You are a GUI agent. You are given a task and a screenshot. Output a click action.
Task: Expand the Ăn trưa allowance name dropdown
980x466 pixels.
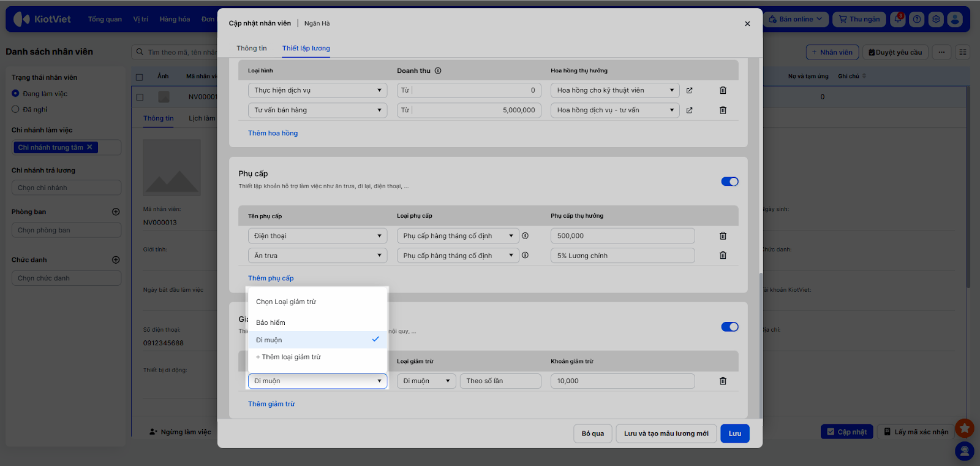[x=317, y=256]
